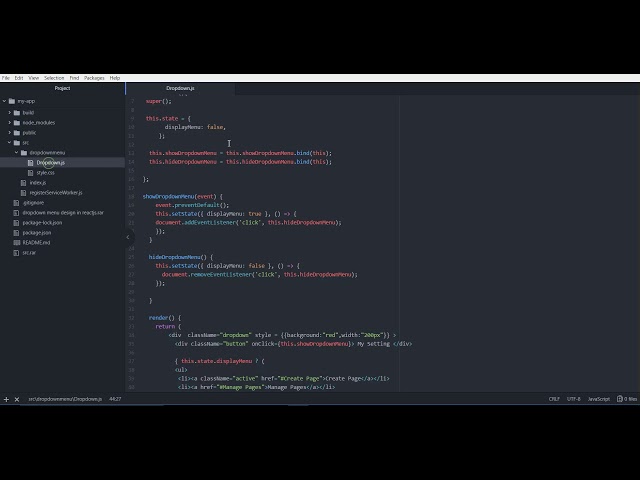This screenshot has height=480, width=640.
Task: Click the .gitignore file icon
Action: click(x=16, y=203)
